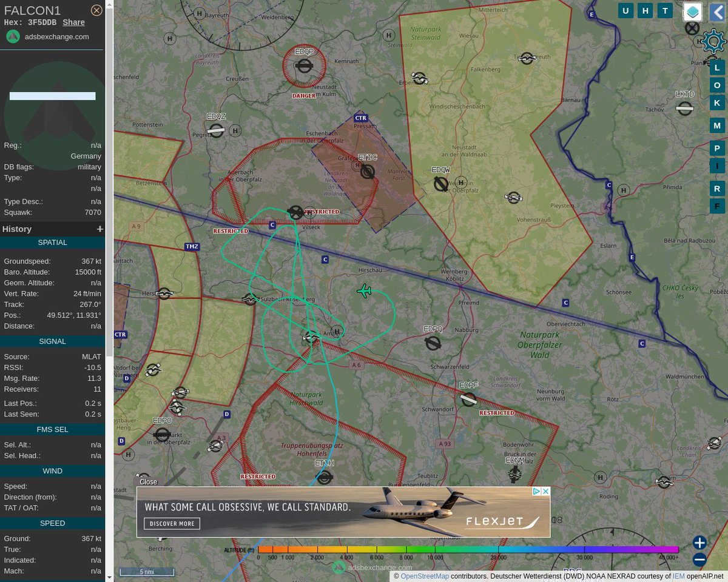Expand the History section
Viewport: 728px width, 582px height.
pos(99,229)
